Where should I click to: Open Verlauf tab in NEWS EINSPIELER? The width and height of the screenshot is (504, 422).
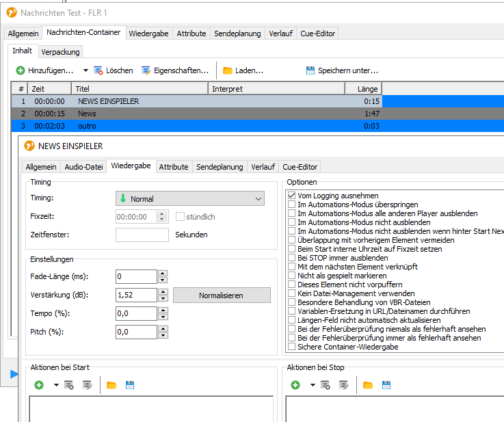coord(263,167)
